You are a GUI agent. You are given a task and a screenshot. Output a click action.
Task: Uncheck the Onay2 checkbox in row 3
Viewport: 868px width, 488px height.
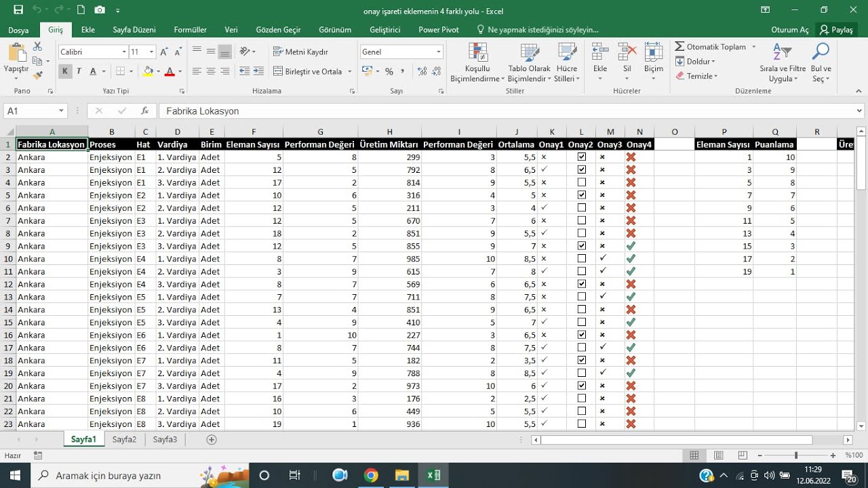pyautogui.click(x=581, y=169)
